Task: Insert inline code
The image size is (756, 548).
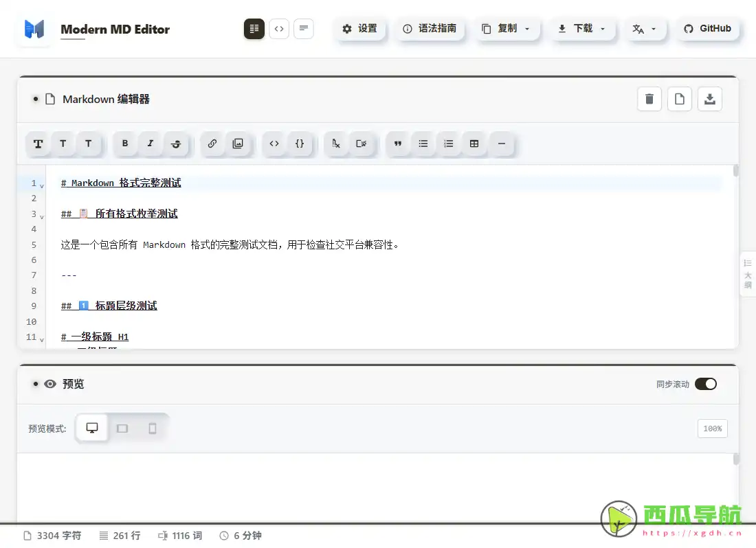Action: [274, 144]
